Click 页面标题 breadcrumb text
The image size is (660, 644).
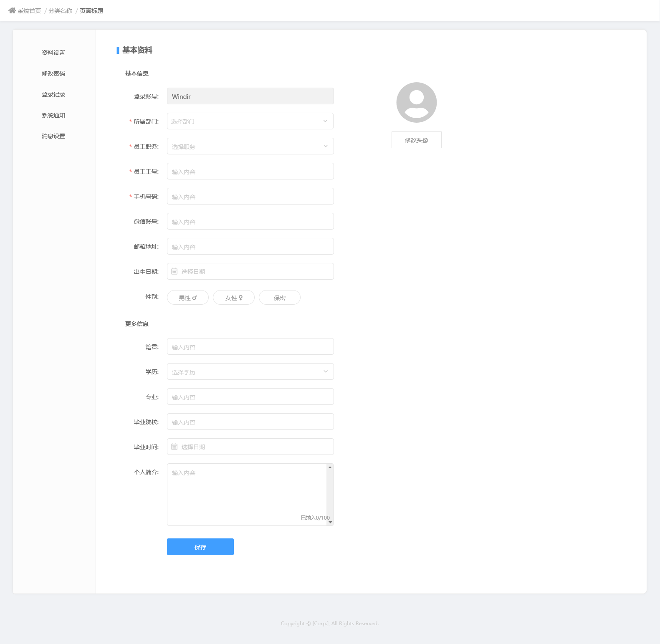click(x=91, y=11)
